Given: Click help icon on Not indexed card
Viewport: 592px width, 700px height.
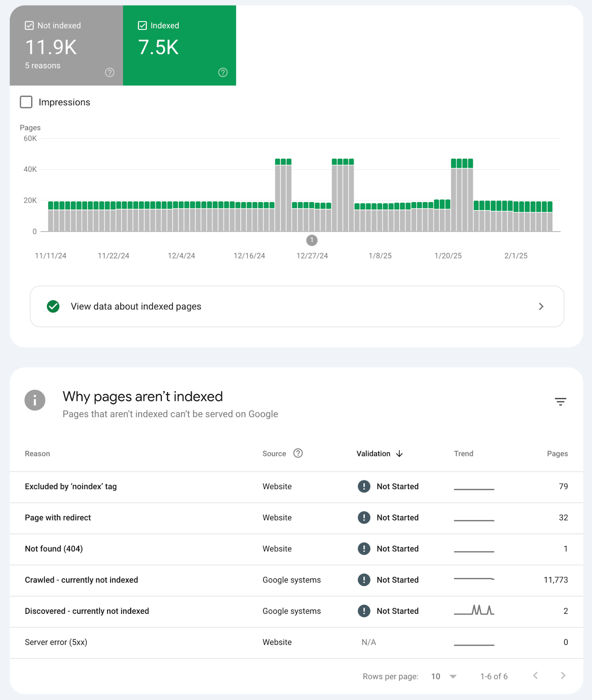Looking at the screenshot, I should (110, 73).
